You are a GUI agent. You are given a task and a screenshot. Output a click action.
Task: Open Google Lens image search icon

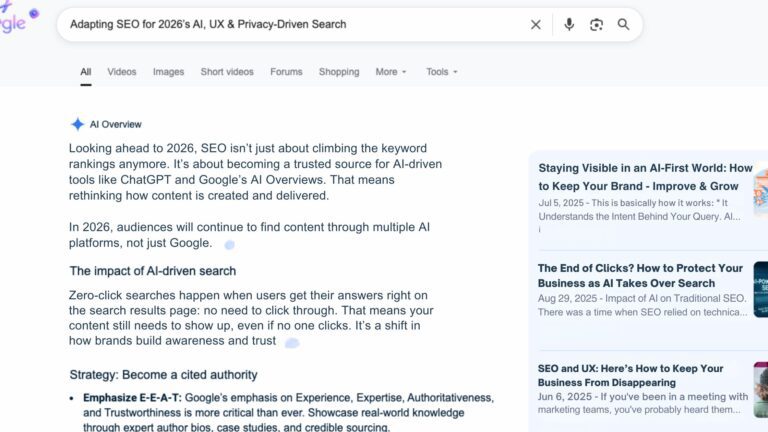click(596, 24)
